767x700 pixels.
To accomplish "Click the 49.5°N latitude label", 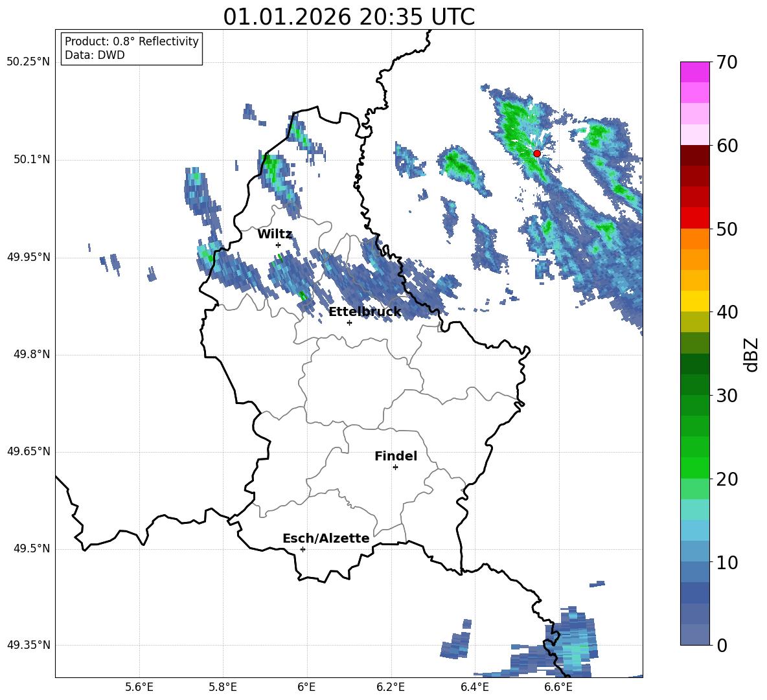I will point(32,548).
